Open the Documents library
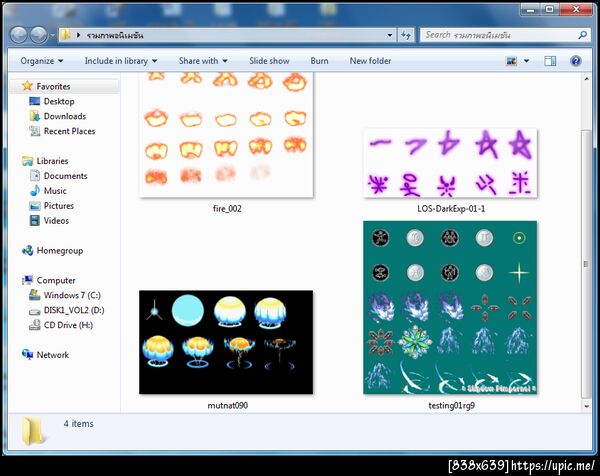600x476 pixels. point(65,176)
